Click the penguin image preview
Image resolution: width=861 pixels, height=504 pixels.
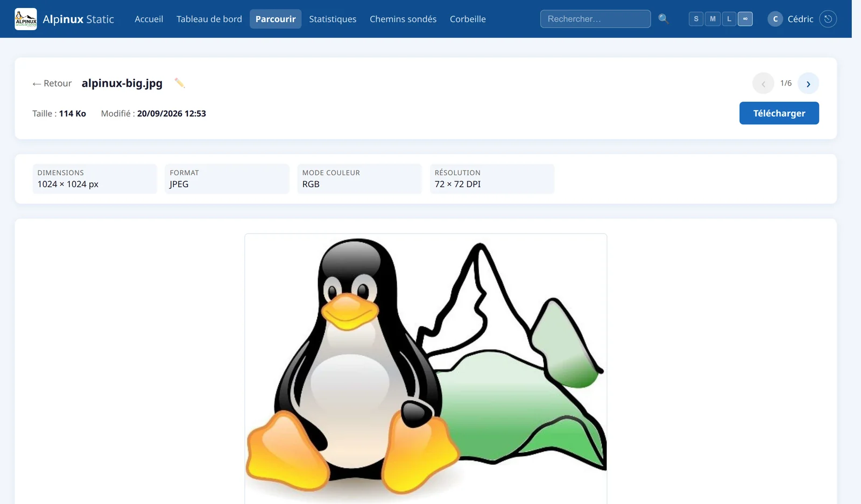pos(426,368)
